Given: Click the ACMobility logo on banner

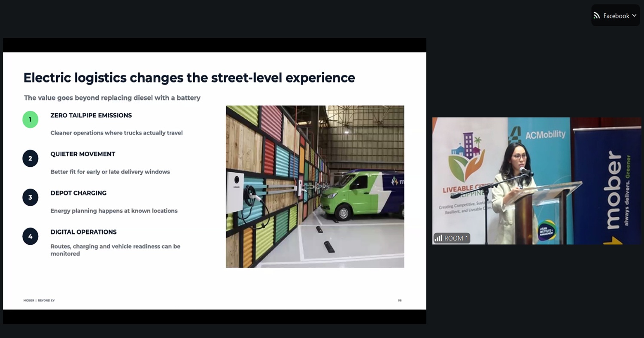Looking at the screenshot, I should coord(538,134).
